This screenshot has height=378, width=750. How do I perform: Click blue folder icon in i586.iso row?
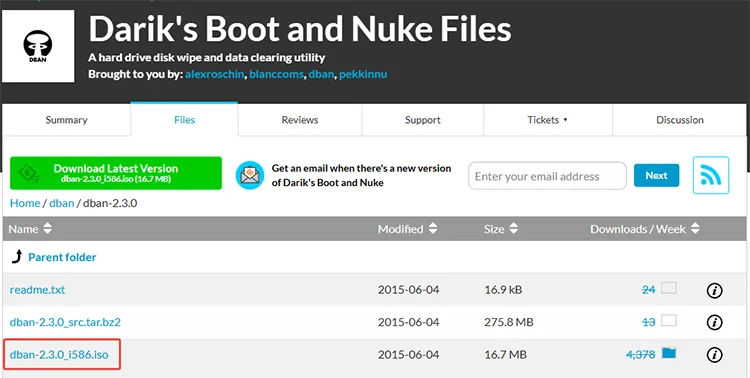click(669, 353)
